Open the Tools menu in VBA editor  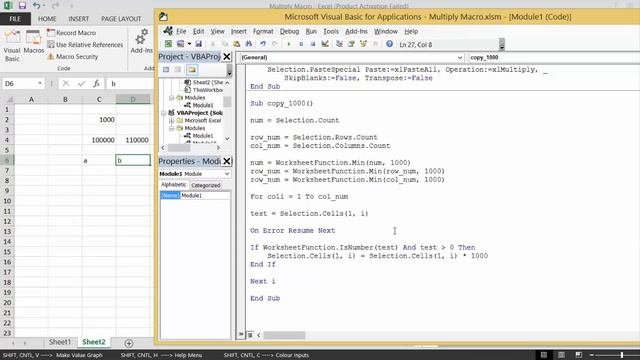pos(331,31)
